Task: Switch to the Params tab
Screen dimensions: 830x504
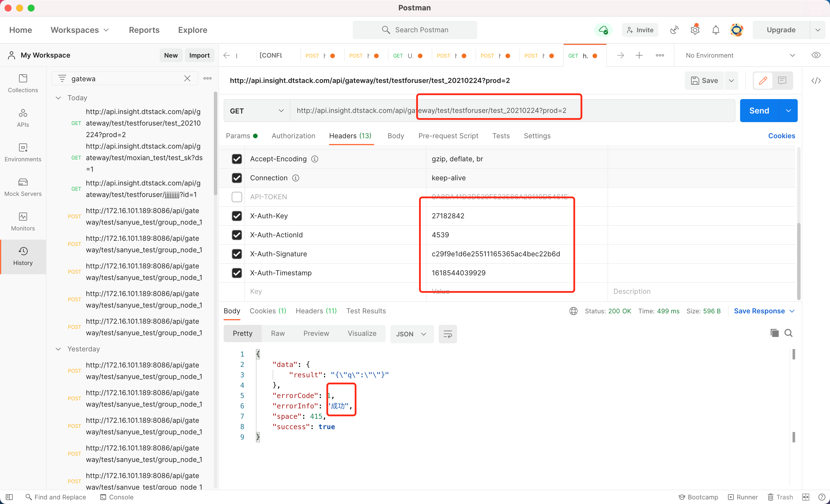Action: point(242,136)
